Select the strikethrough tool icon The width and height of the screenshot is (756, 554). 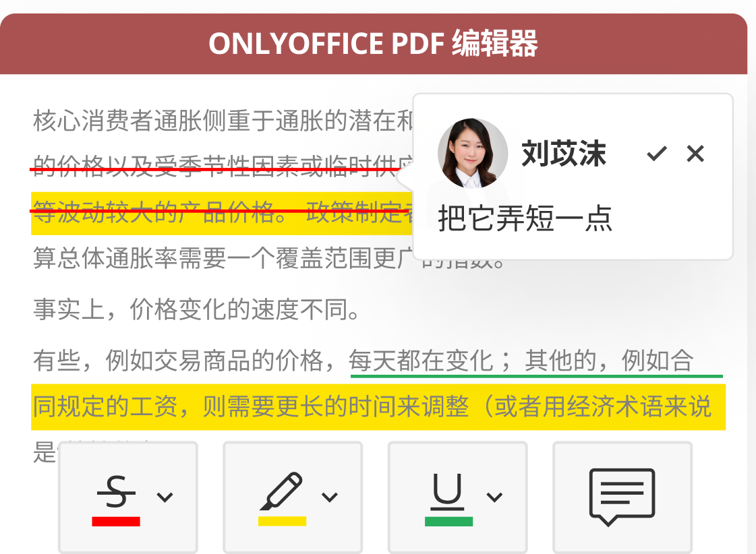coord(116,491)
